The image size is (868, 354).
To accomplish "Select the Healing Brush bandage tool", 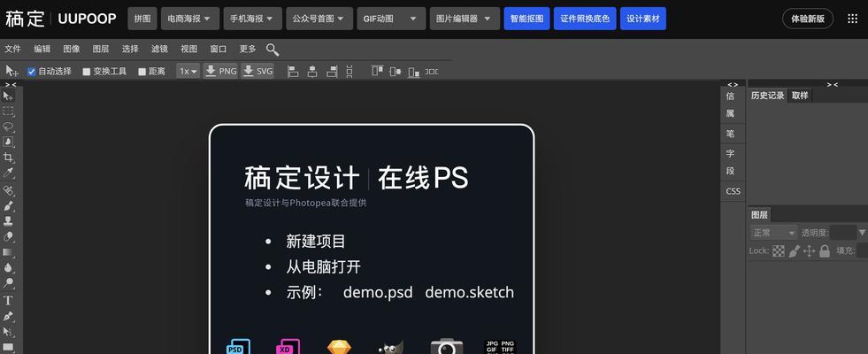I will click(x=8, y=191).
